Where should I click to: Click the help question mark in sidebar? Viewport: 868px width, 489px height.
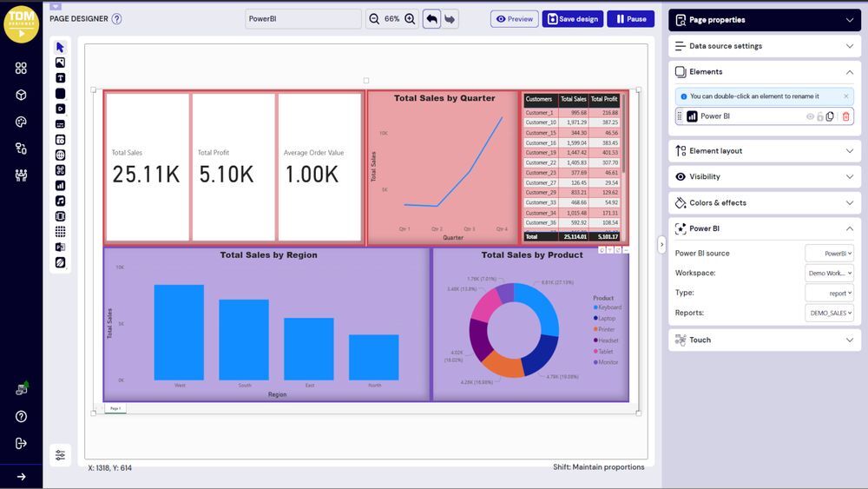coord(21,416)
